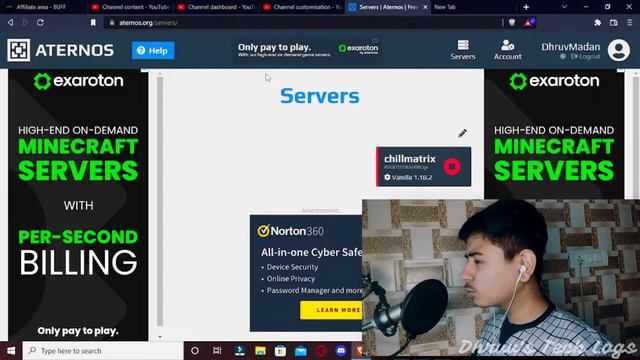Open the Help button
This screenshot has width=640, height=360.
(153, 50)
